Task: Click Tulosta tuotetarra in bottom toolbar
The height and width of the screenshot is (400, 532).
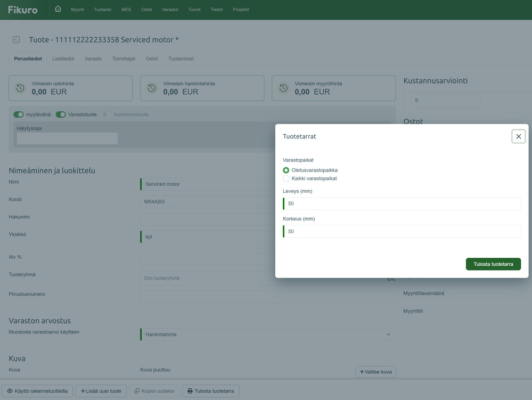Action: 211,391
